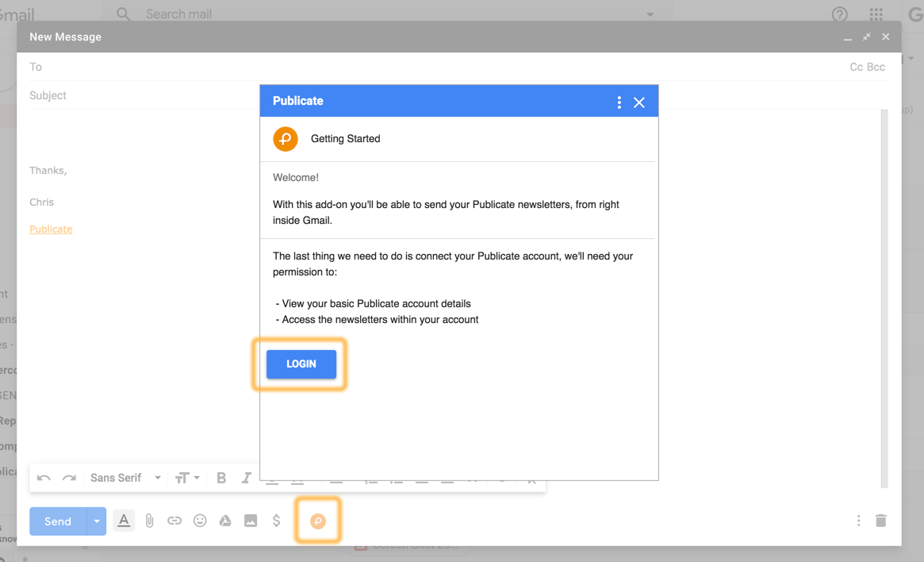Redo the edit in formatting bar

[x=70, y=478]
